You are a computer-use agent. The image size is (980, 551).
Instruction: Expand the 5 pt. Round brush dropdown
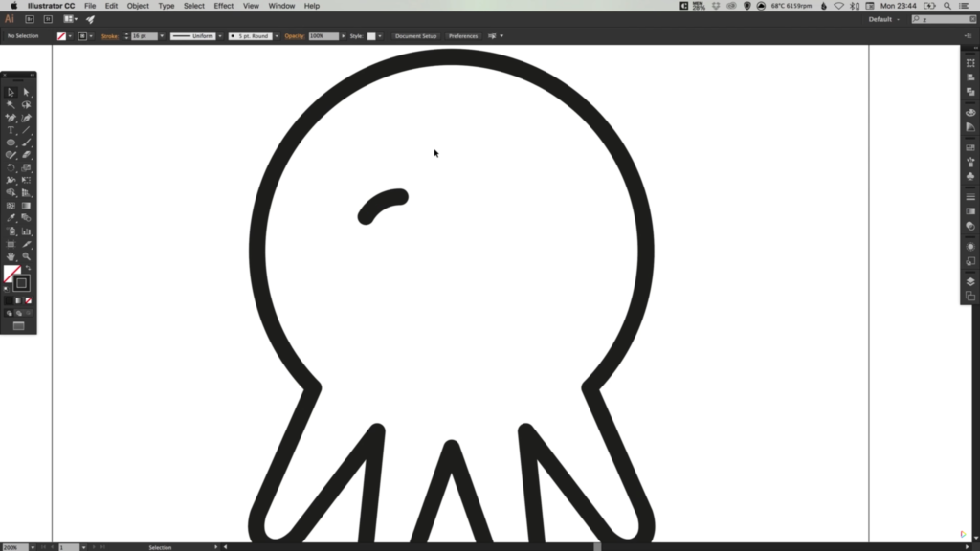coord(275,35)
